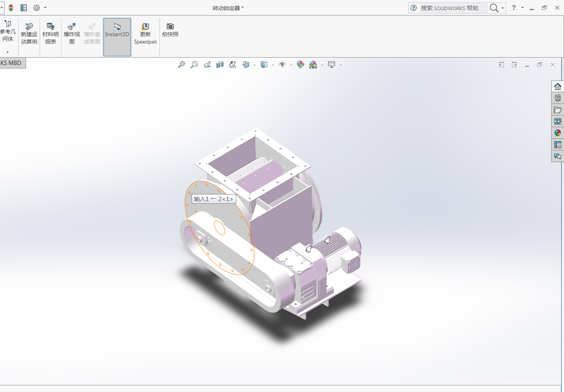Toggle the Section View tool
Viewport: 564px width, 392px height.
[x=220, y=65]
